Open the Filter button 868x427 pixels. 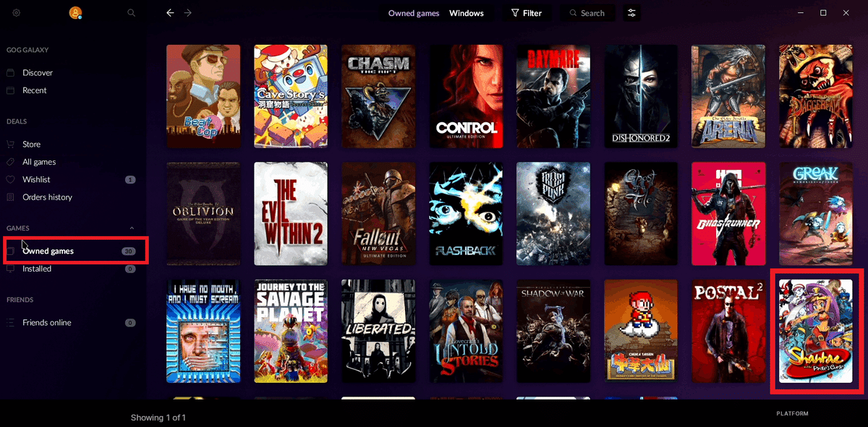coord(527,13)
